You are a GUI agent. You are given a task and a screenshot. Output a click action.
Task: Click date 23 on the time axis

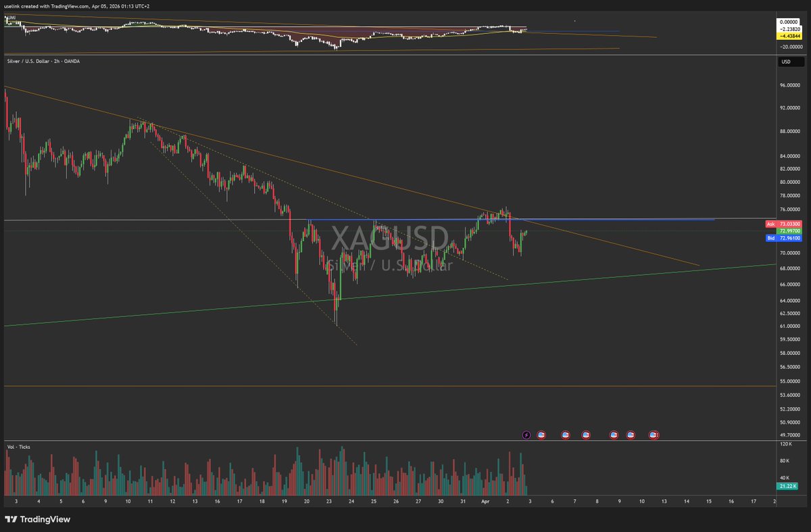328,502
